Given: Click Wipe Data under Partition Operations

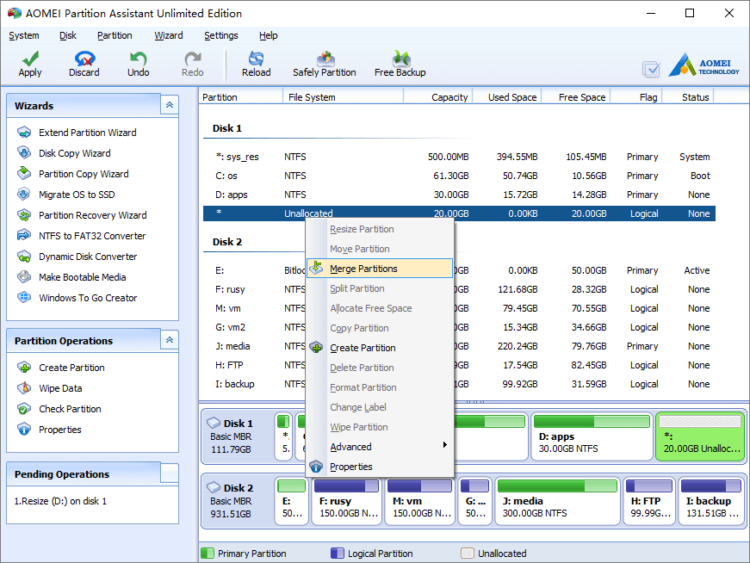Looking at the screenshot, I should [60, 388].
